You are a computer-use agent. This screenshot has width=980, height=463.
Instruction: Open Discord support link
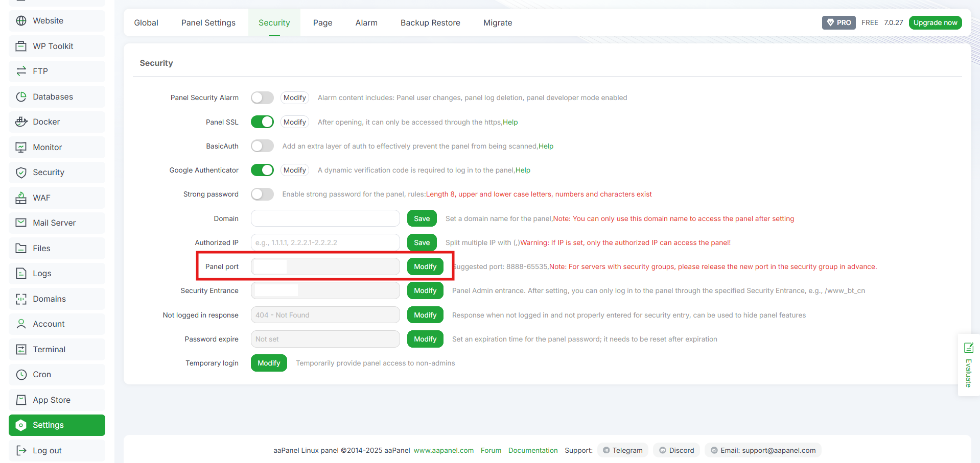coord(676,450)
